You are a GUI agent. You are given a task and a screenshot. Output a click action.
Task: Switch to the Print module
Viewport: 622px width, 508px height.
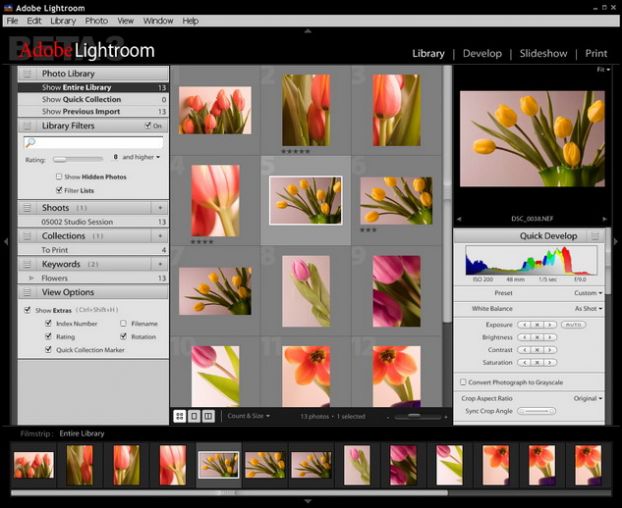pos(596,54)
